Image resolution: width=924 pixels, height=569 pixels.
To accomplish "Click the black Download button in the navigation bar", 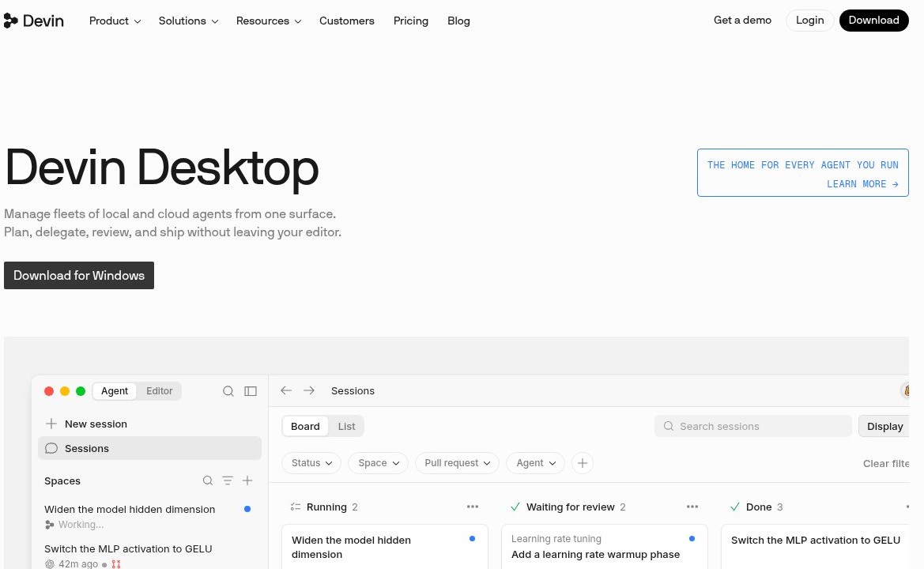I will (x=874, y=20).
